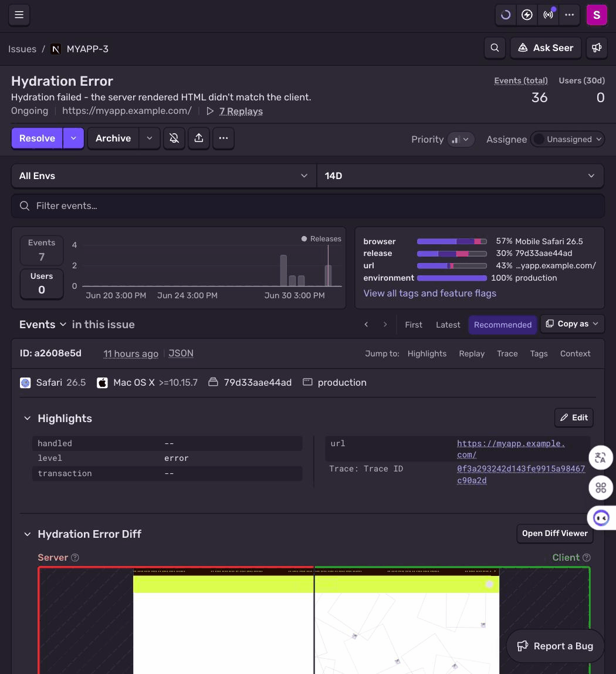
Task: Open the top header three-dots menu
Action: click(x=570, y=15)
